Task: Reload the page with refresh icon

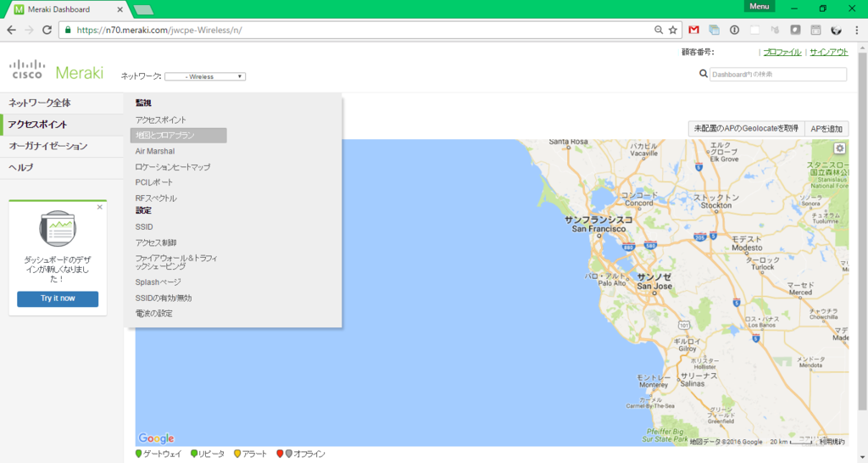Action: (x=47, y=30)
